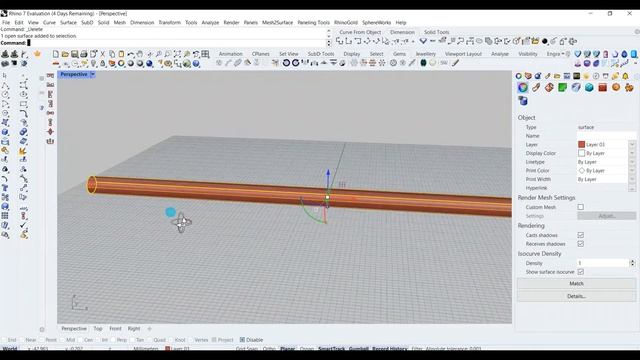
Task: Open the Display Color dropdown
Action: click(632, 153)
